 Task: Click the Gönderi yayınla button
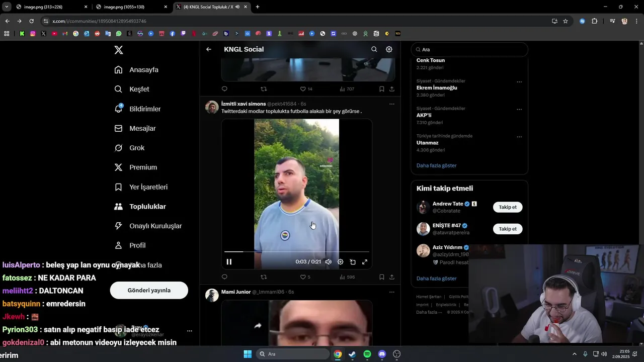coord(149,290)
